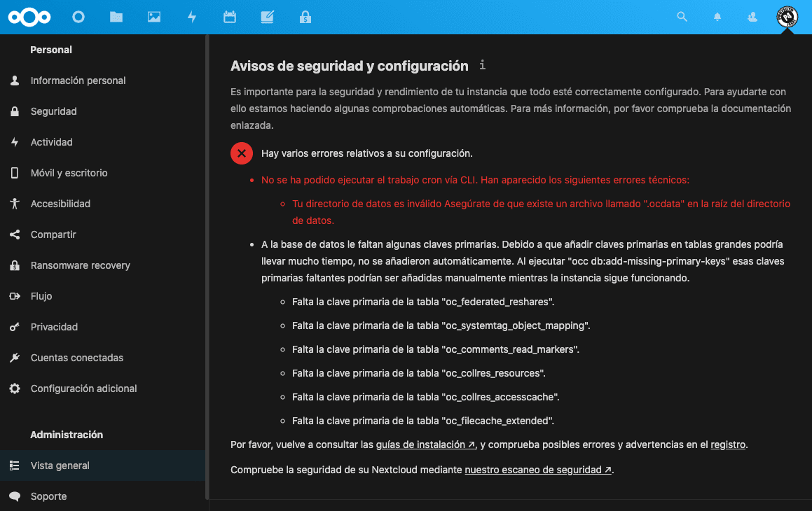812x511 pixels.
Task: Open the Dashboard via circle icon
Action: pos(78,17)
